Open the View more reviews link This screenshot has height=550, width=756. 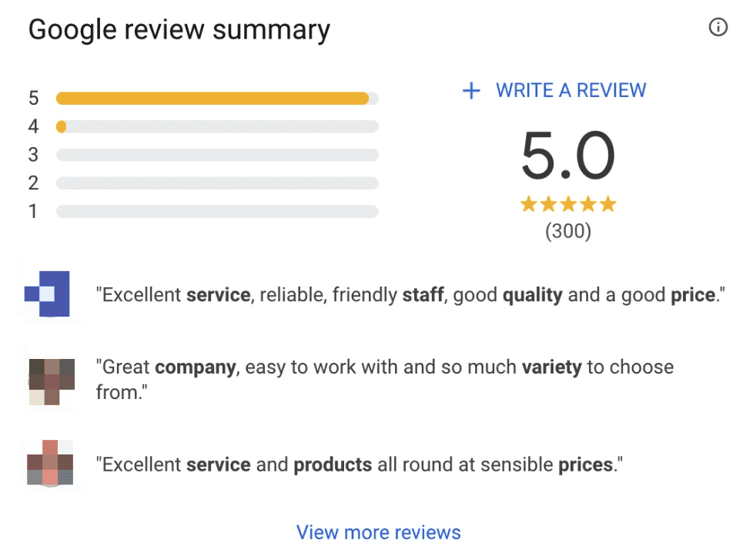(378, 532)
